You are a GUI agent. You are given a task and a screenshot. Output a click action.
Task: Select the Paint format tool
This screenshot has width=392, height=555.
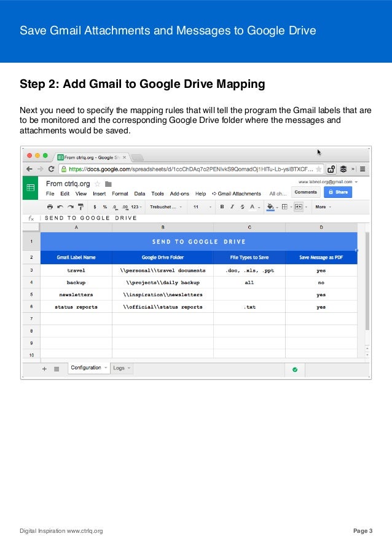80,207
